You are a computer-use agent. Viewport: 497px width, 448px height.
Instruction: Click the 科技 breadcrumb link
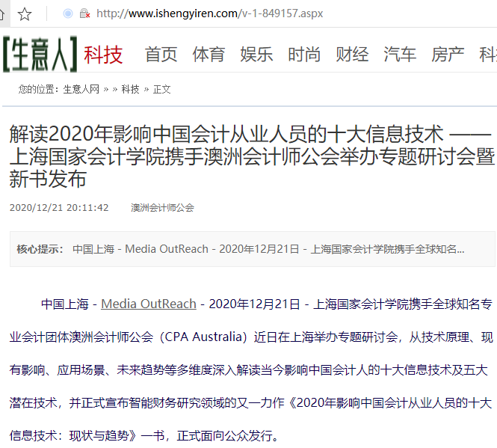point(130,90)
